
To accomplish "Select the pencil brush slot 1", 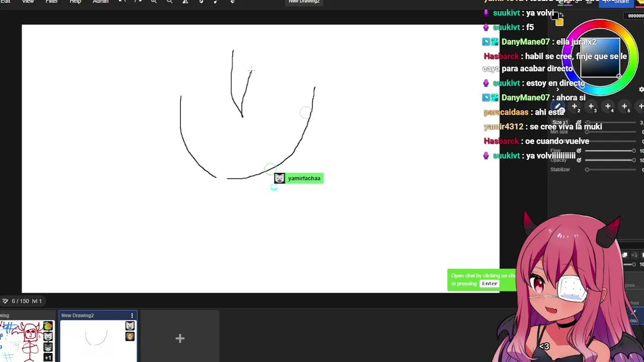I will coord(558,107).
